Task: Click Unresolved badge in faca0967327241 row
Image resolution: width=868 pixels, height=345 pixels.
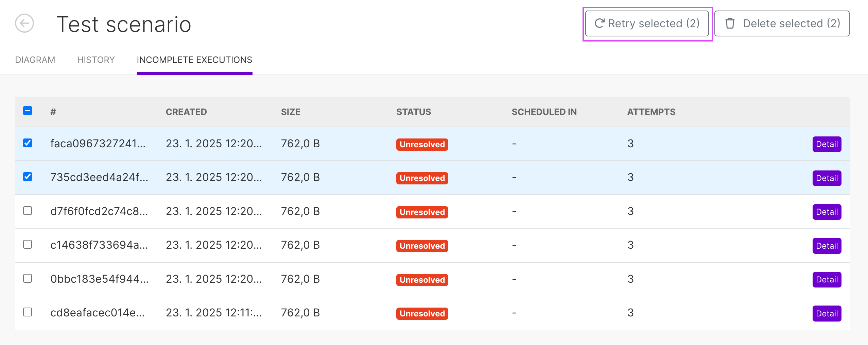Action: click(422, 144)
